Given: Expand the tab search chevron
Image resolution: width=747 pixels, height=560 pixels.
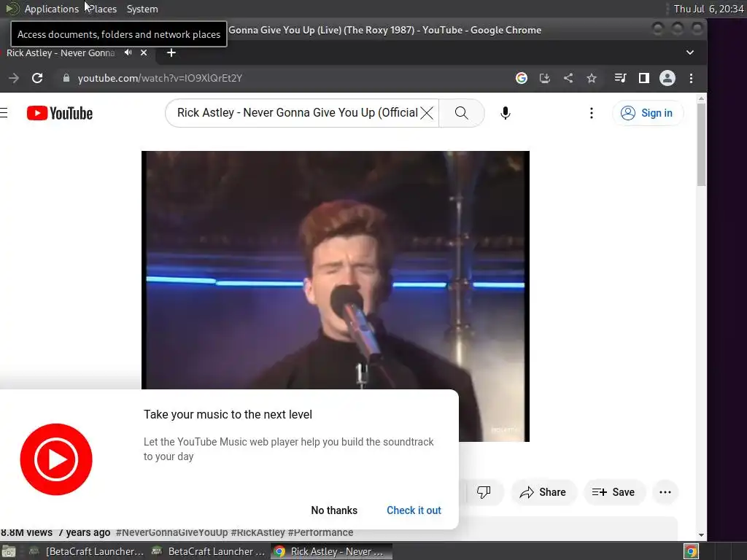Looking at the screenshot, I should [x=690, y=52].
